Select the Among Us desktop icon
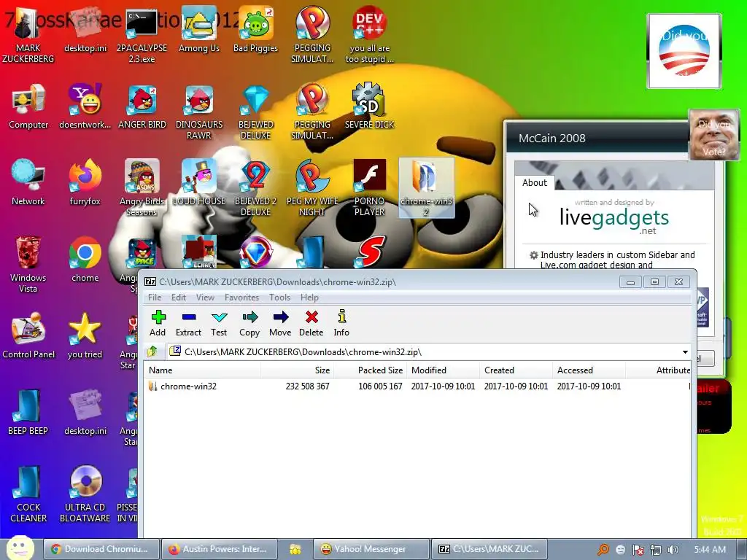Image resolution: width=747 pixels, height=560 pixels. pos(198,30)
